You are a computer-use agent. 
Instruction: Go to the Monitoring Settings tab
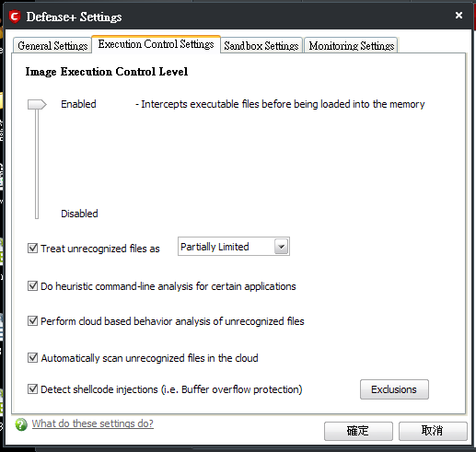coord(351,46)
